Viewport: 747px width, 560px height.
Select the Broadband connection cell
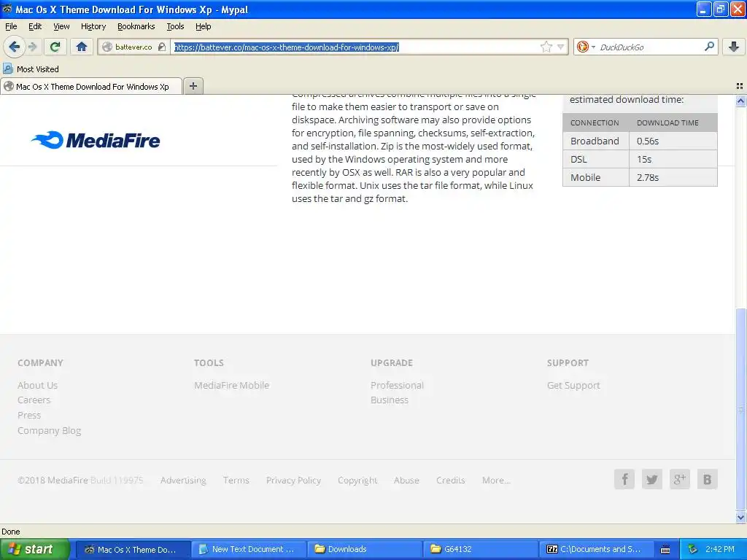[x=595, y=141]
